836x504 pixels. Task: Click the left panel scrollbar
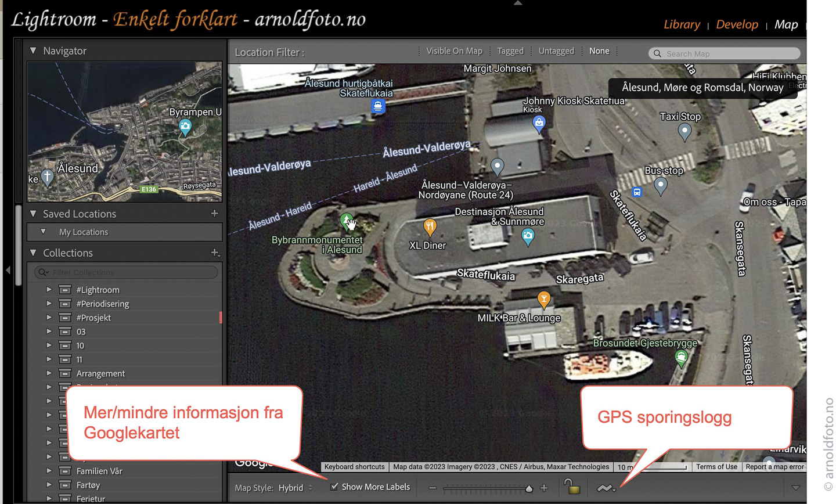(x=19, y=244)
